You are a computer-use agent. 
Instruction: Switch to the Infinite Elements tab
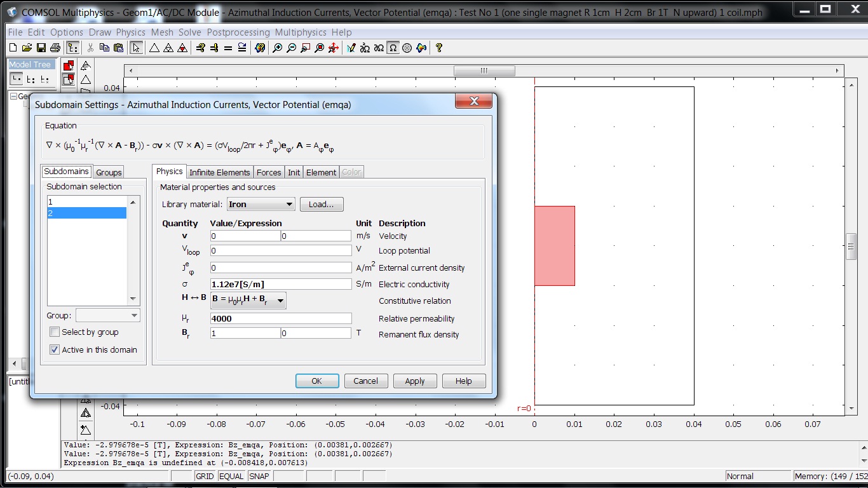(220, 172)
